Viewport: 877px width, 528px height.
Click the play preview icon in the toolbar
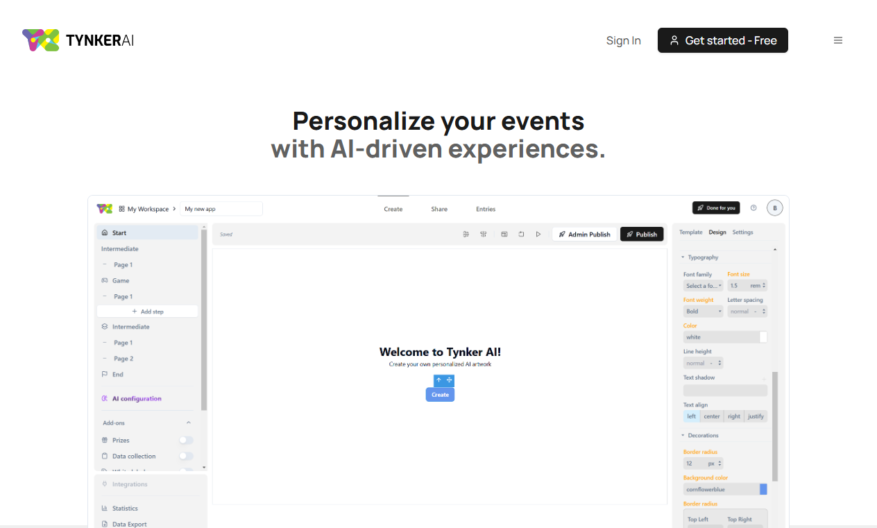538,234
